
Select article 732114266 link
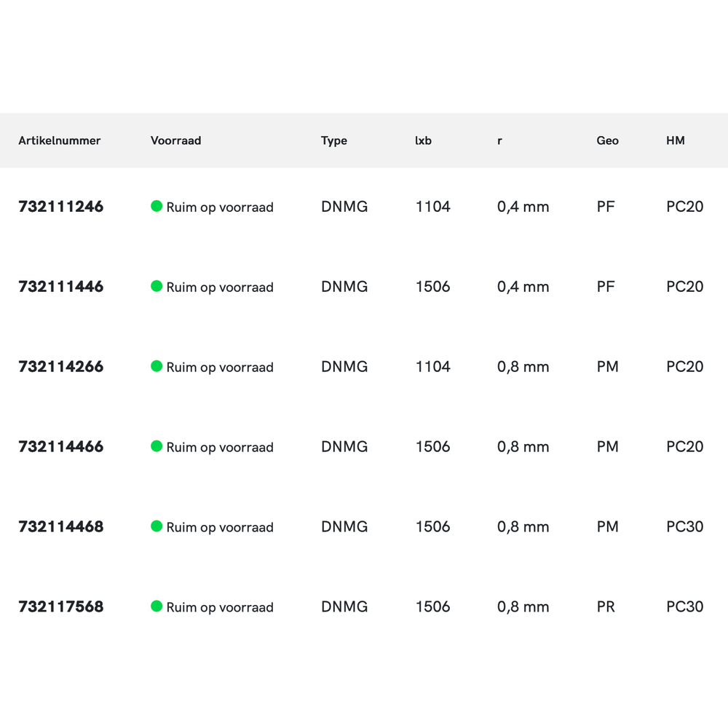click(61, 367)
